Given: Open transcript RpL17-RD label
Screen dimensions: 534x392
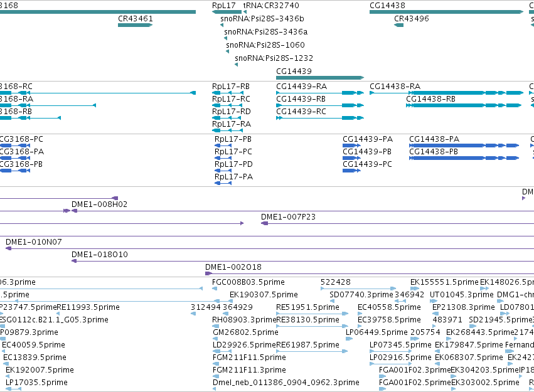Looking at the screenshot, I should point(232,112).
